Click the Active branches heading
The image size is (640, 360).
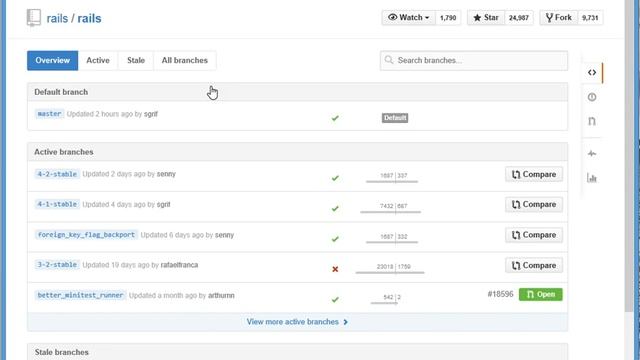click(x=64, y=152)
